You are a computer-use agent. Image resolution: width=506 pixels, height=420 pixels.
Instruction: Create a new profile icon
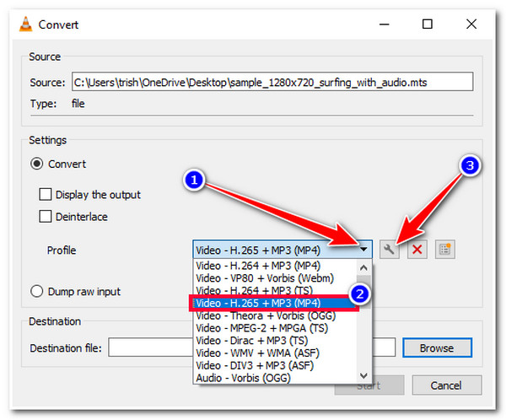pos(445,250)
